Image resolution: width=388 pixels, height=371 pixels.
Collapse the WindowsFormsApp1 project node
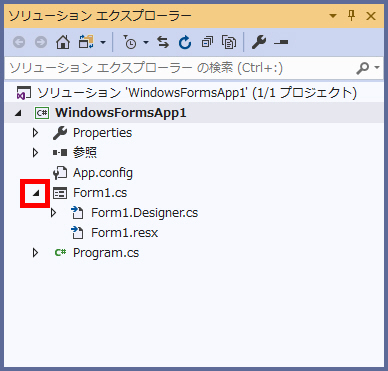point(18,113)
